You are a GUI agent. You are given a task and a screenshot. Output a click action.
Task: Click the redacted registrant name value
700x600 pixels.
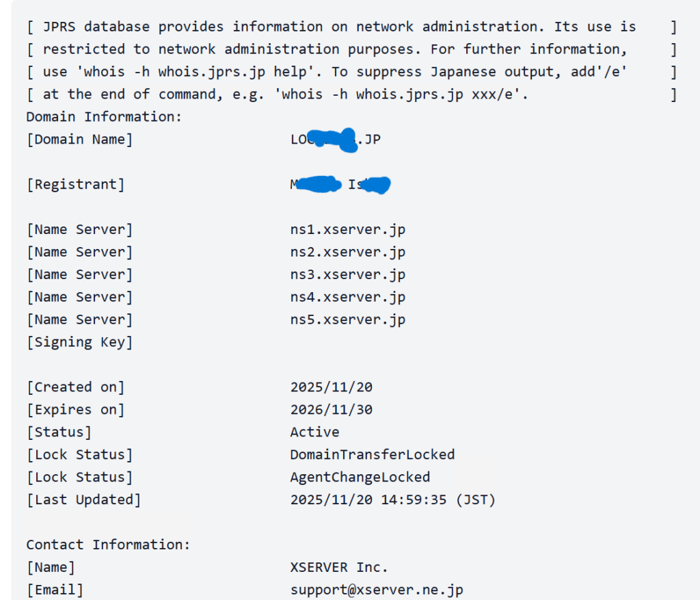(340, 185)
